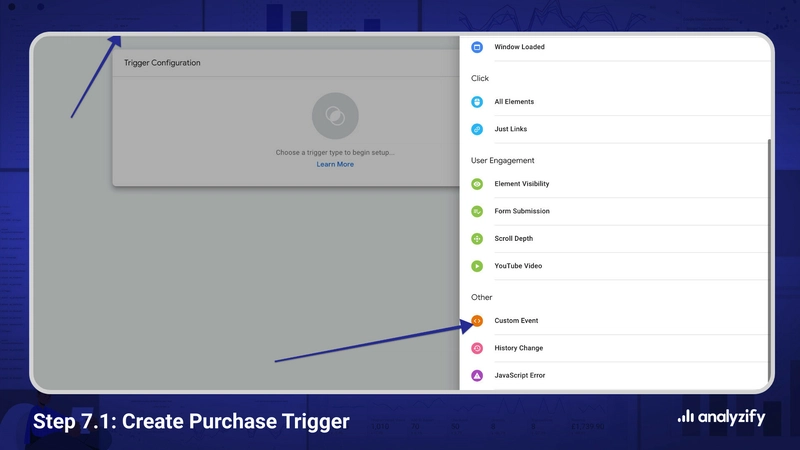Choose the YouTube Video play icon

[477, 266]
